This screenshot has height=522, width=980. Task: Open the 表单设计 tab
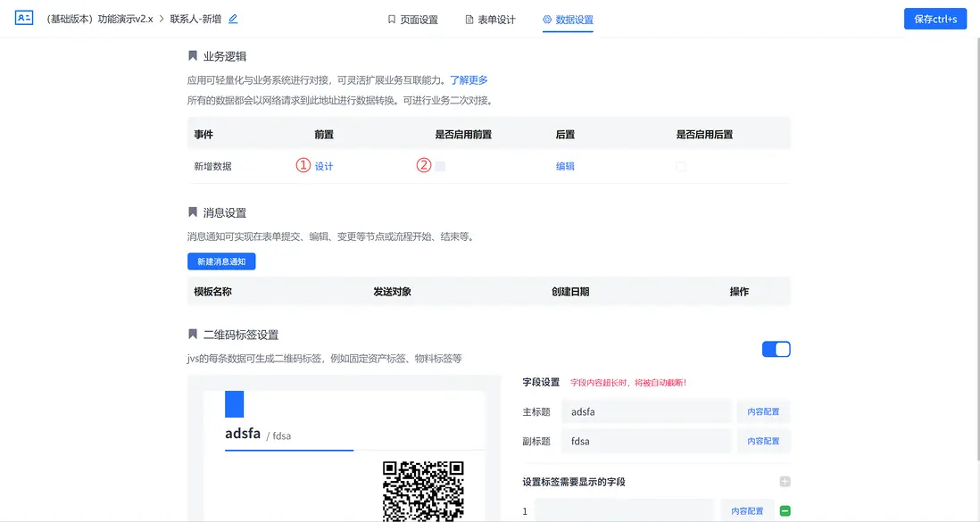490,20
